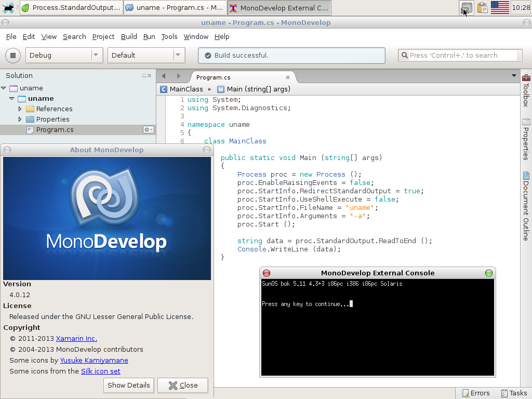Open the Project menu
The height and width of the screenshot is (399, 532).
[103, 37]
